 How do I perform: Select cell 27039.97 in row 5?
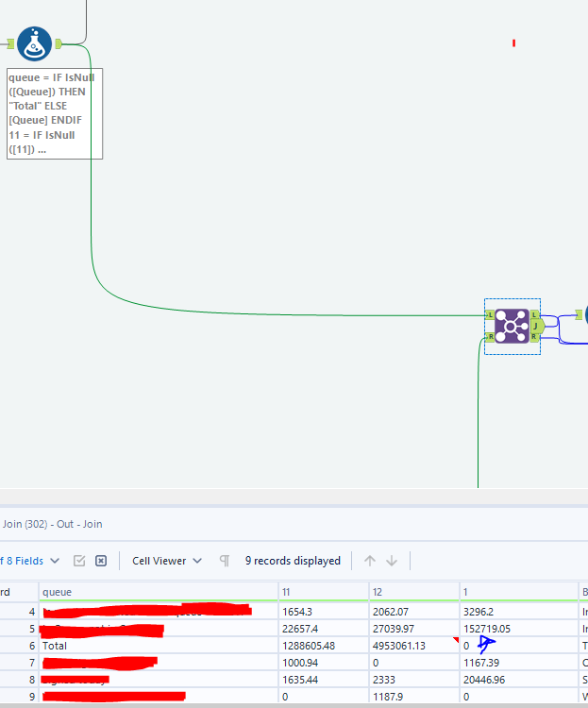click(x=414, y=629)
